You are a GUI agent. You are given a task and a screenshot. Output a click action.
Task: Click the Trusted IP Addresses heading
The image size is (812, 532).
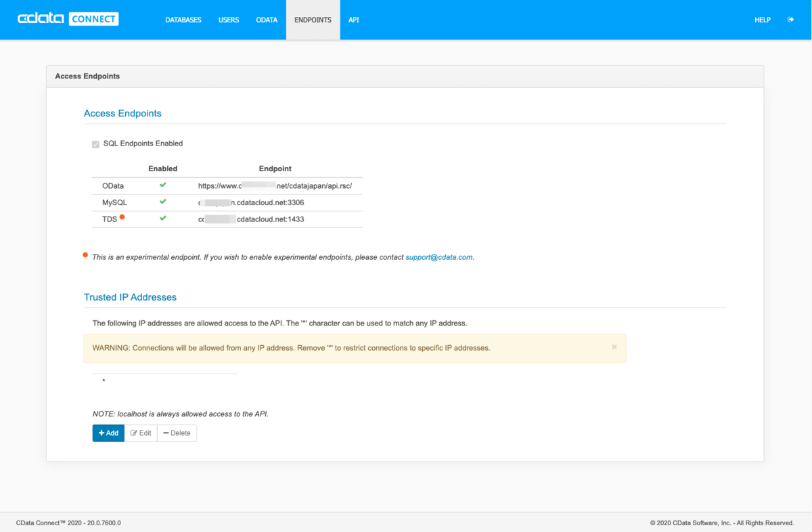pos(130,297)
